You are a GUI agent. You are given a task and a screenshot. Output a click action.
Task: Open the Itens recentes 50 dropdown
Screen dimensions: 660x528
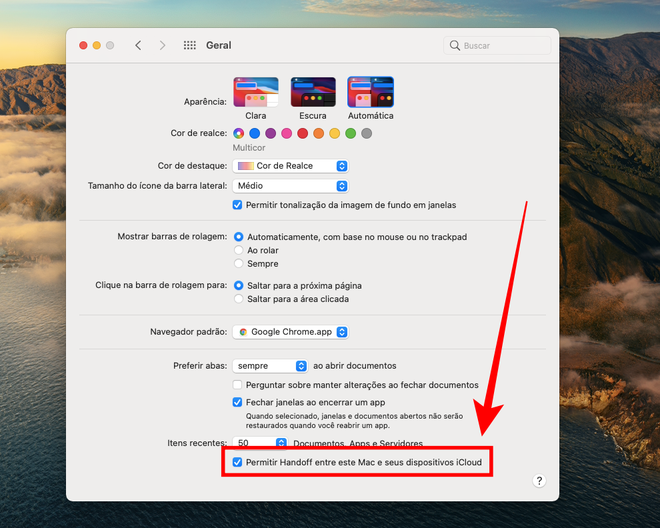260,443
